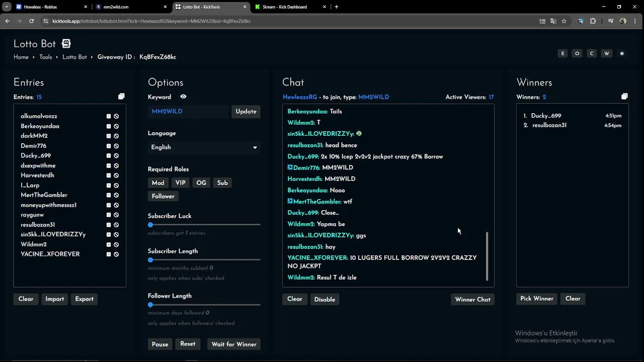Toggle the VIP required role
Image resolution: width=644 pixels, height=362 pixels.
pyautogui.click(x=180, y=183)
